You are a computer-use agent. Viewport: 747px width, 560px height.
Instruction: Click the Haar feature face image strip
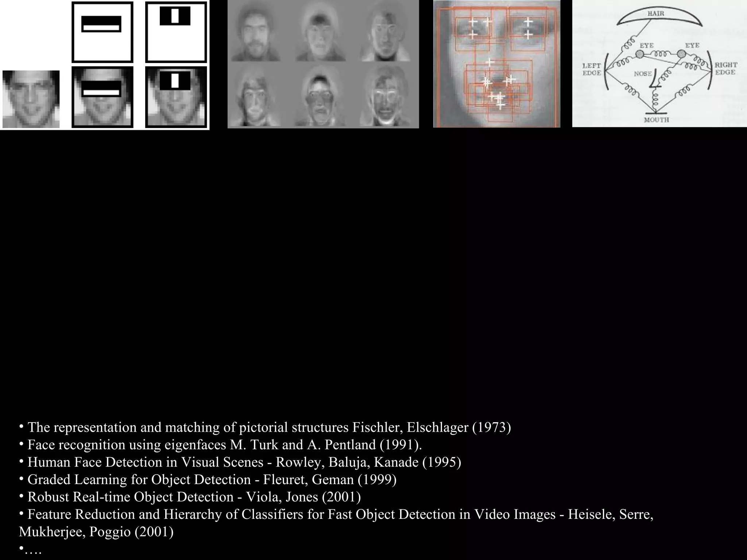click(x=105, y=65)
